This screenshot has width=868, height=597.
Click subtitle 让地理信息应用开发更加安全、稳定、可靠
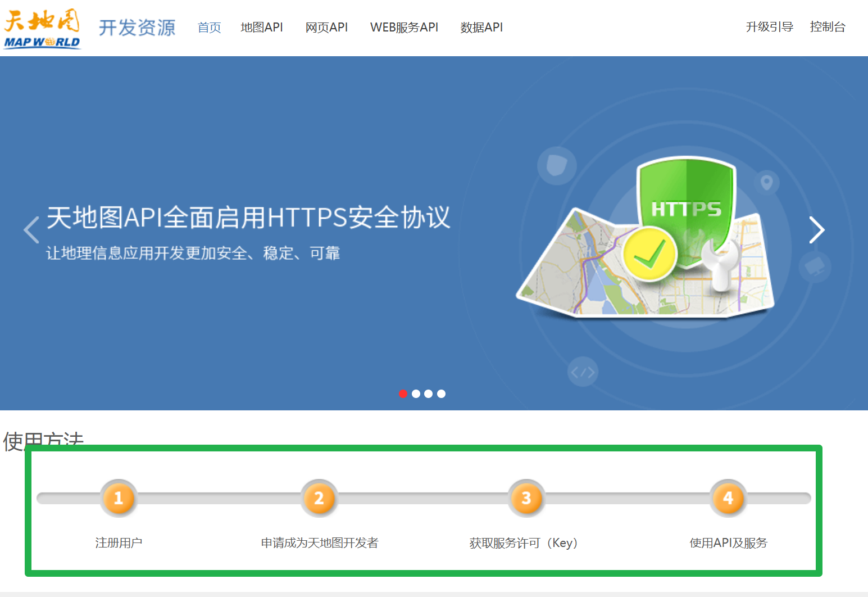click(193, 253)
